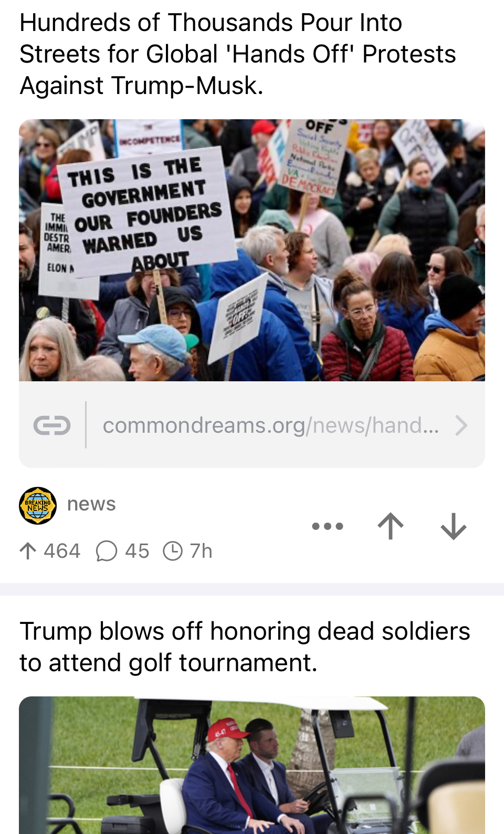The height and width of the screenshot is (834, 504).
Task: Tap the 7h post age label
Action: 201,551
